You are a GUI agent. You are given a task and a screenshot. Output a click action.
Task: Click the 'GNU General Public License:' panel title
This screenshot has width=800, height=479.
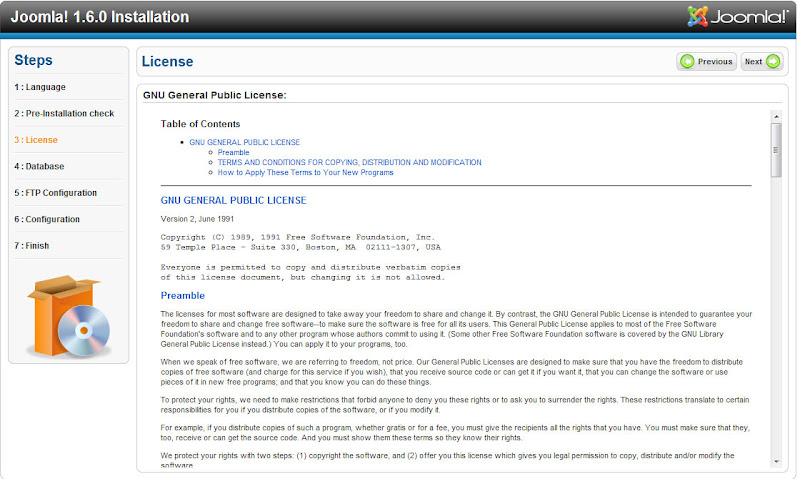point(215,95)
